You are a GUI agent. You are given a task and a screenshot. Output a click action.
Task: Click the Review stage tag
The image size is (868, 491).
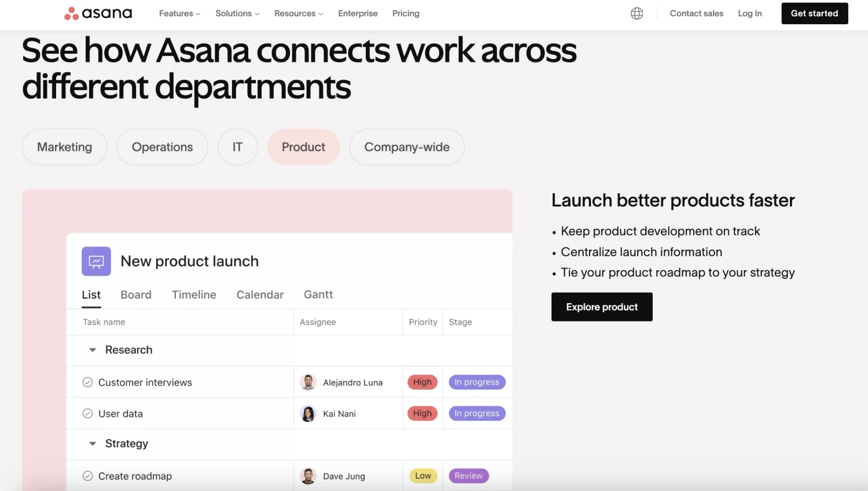coord(469,476)
